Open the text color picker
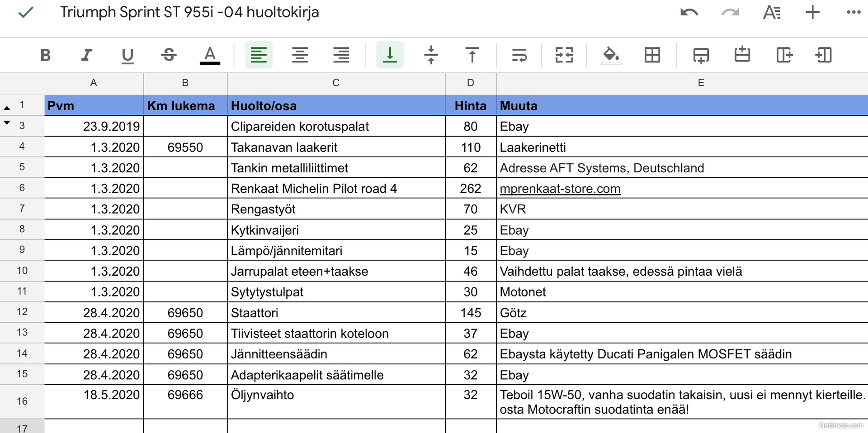This screenshot has width=868, height=433. 210,55
